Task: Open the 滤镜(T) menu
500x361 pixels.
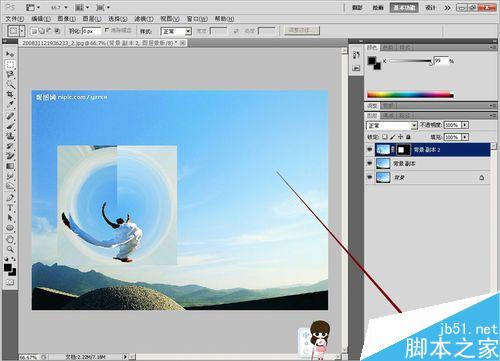Action: (x=144, y=19)
